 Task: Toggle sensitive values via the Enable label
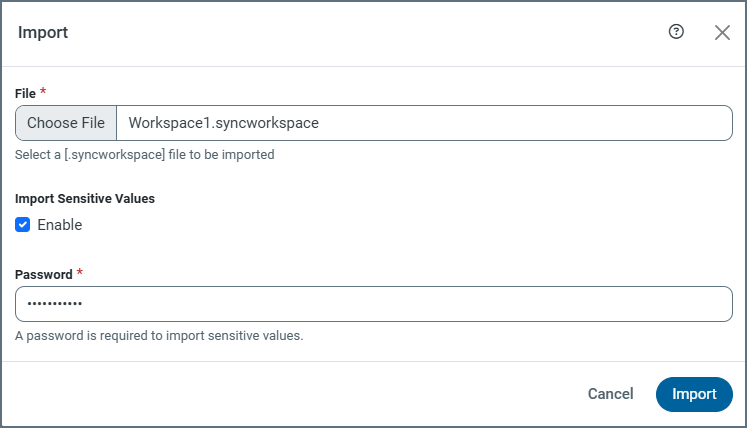click(x=60, y=225)
